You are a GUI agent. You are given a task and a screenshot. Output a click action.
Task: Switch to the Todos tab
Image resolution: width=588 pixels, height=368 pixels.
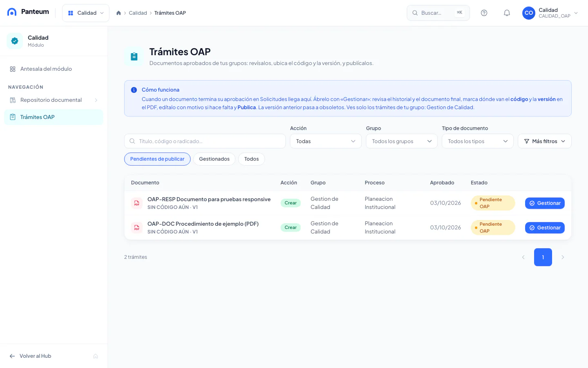(x=252, y=159)
